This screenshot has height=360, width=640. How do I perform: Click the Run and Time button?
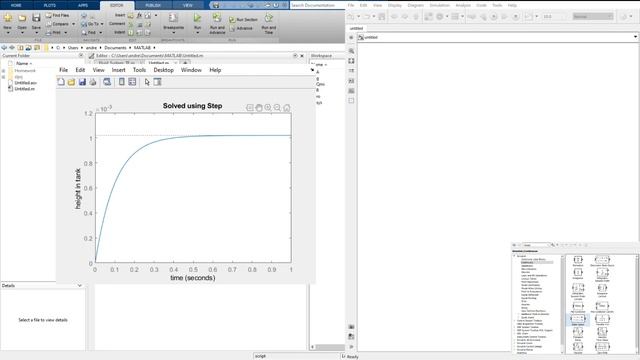[269, 23]
